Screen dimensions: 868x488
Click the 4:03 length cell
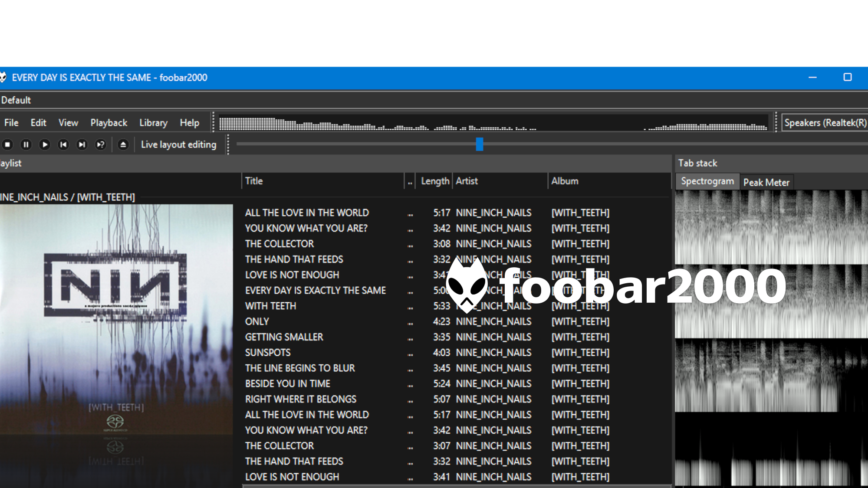click(x=441, y=353)
